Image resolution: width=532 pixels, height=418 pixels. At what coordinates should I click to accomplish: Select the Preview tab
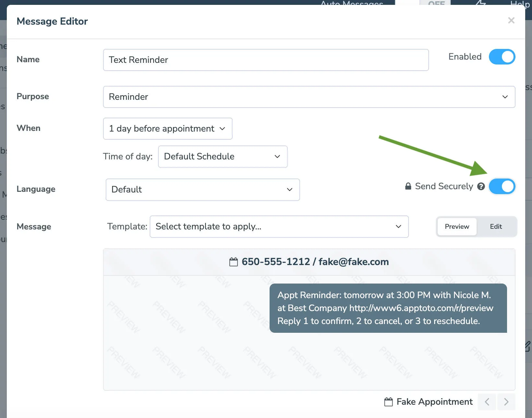click(457, 226)
